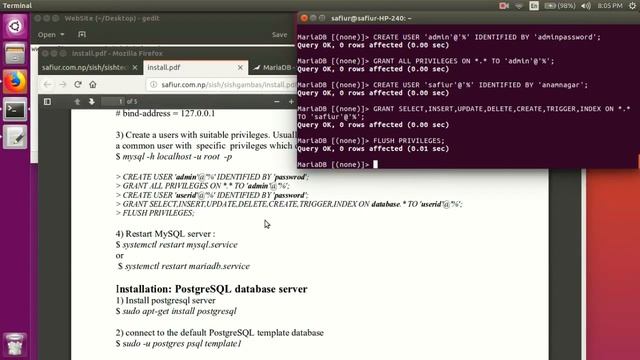Open the sound volume indicator
The image size is (640, 360).
click(x=586, y=6)
